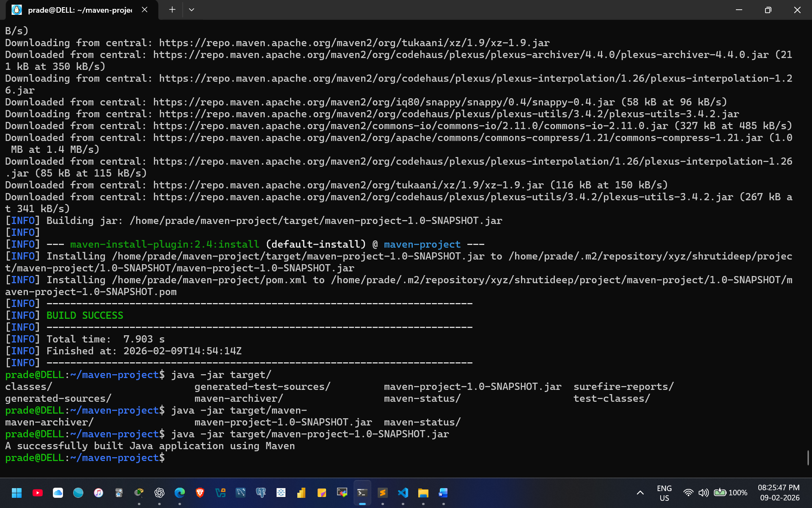Click the terminal vertical scrollbar thumb

808,458
